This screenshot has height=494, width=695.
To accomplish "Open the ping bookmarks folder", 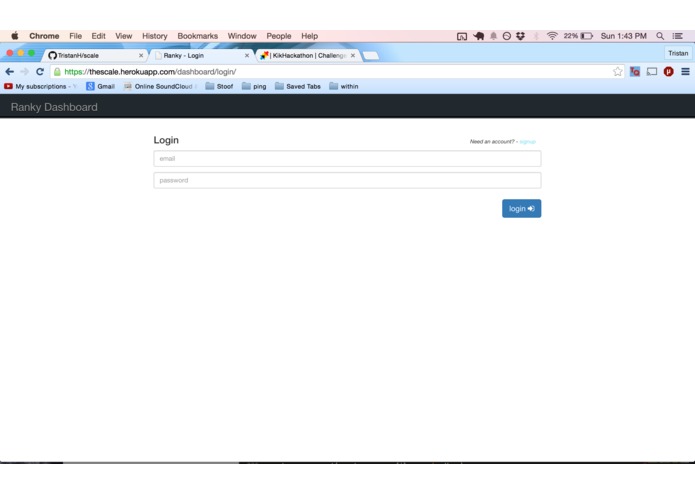I will (254, 86).
